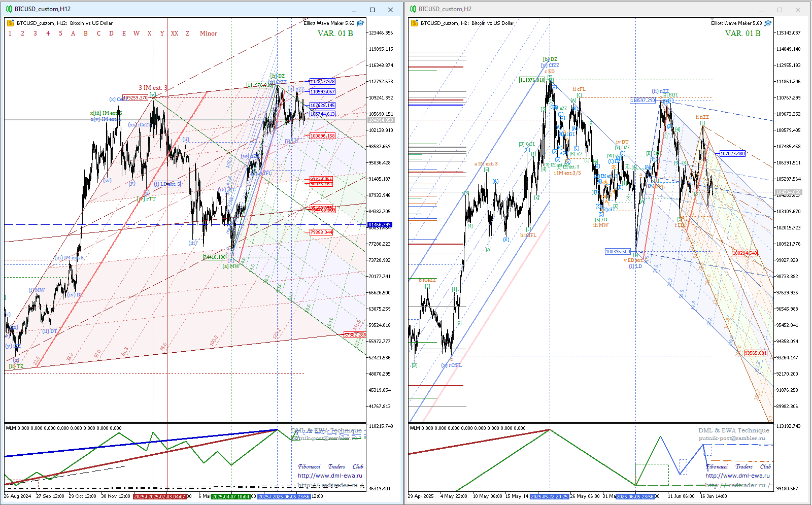This screenshot has width=812, height=505.
Task: Click the Elliott Wave Maker 5.63 label in H12
Action: point(329,23)
